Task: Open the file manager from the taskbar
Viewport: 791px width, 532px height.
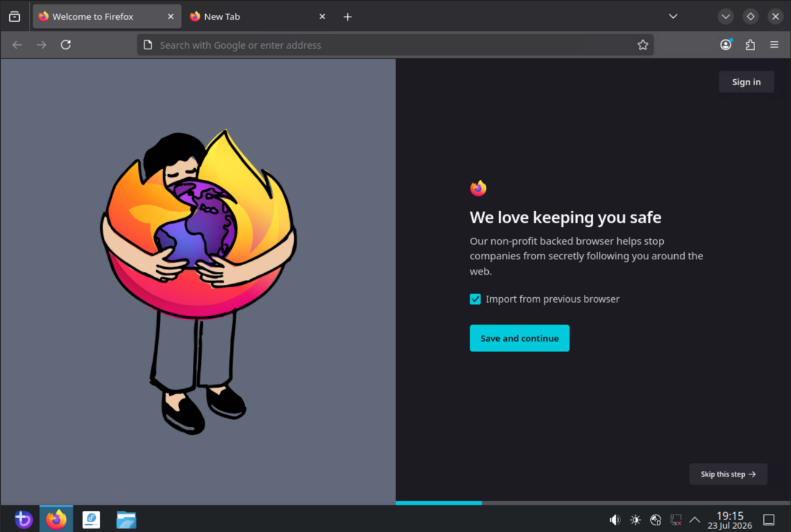Action: pyautogui.click(x=126, y=520)
